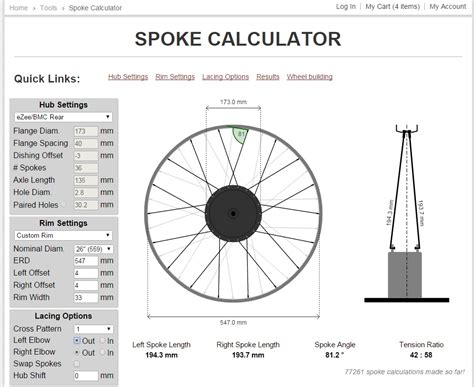Open the Tools breadcrumb link
Image resolution: width=474 pixels, height=387 pixels.
pyautogui.click(x=48, y=8)
